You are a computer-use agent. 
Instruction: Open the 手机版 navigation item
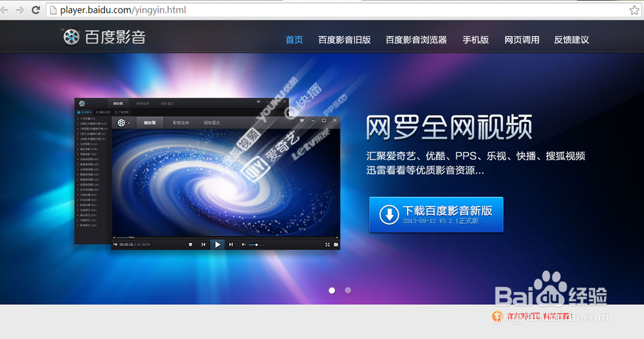[x=476, y=40]
